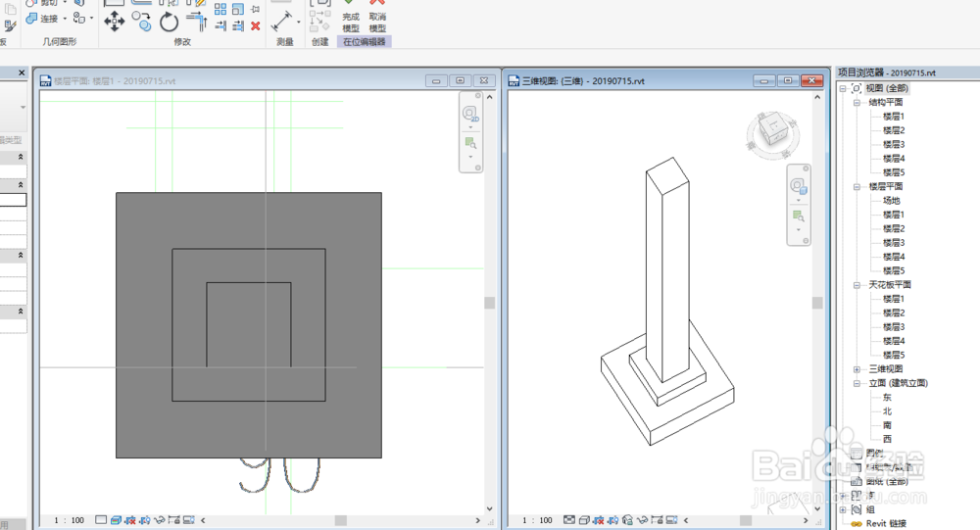Click 3D view scale 1 : 100
Screen dimensions: 980x530
(537, 520)
